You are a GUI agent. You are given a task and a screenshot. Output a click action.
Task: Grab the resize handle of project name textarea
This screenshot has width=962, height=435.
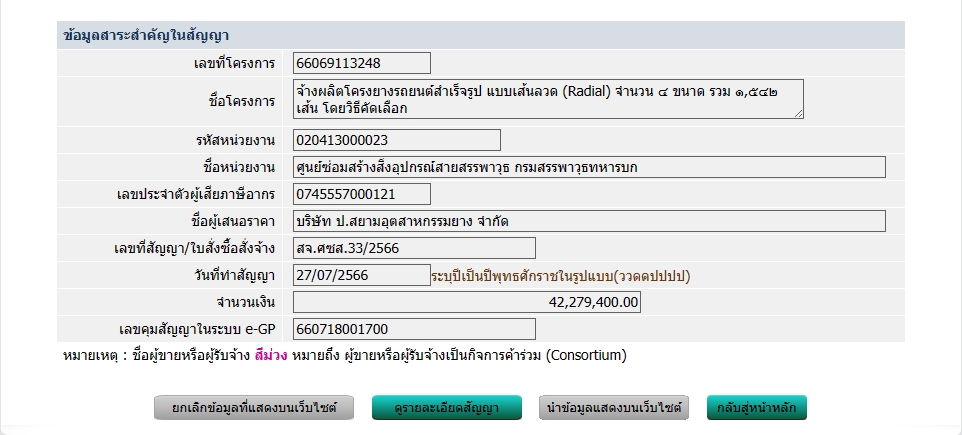[x=798, y=114]
